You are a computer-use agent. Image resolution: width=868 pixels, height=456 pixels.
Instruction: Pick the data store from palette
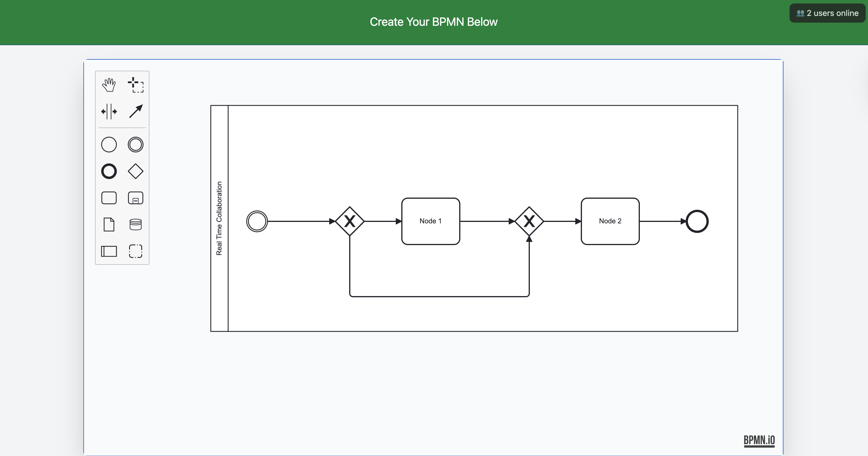point(135,225)
